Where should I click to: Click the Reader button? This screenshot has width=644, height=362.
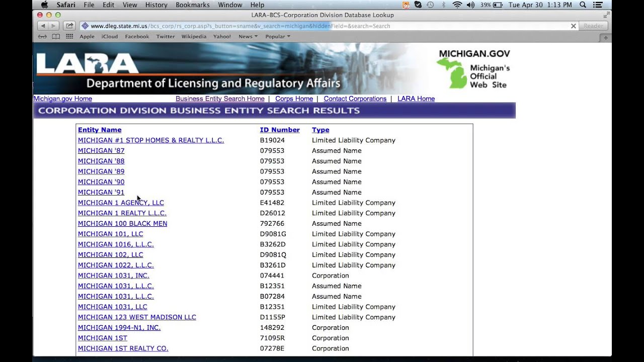click(593, 26)
